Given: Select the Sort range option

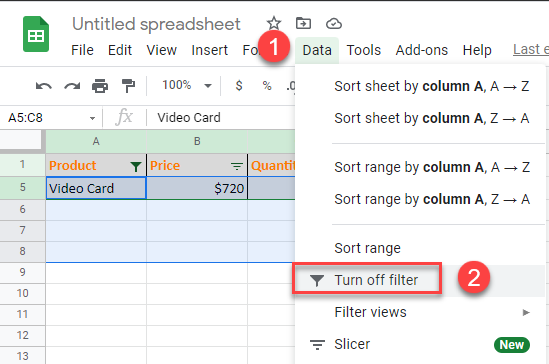Looking at the screenshot, I should 420,248.
